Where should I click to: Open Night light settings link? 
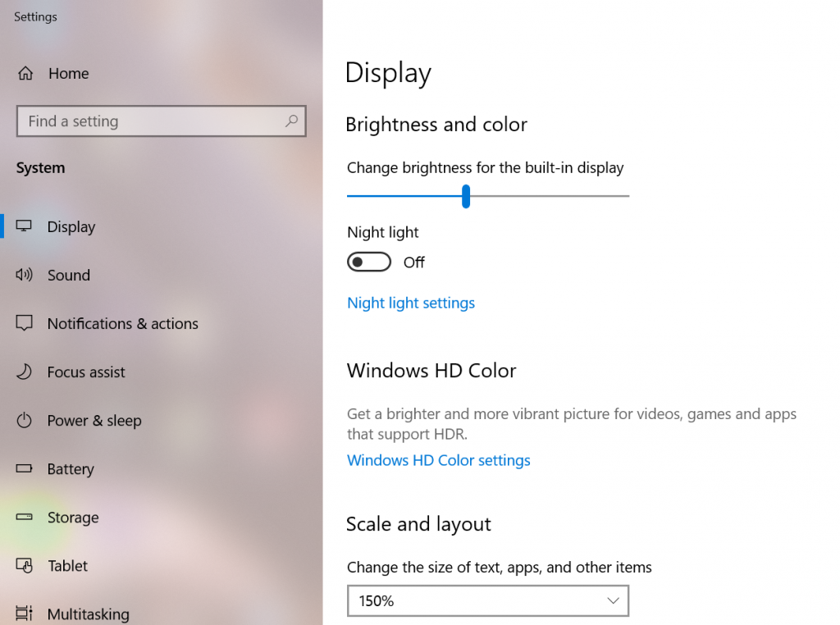coord(411,303)
